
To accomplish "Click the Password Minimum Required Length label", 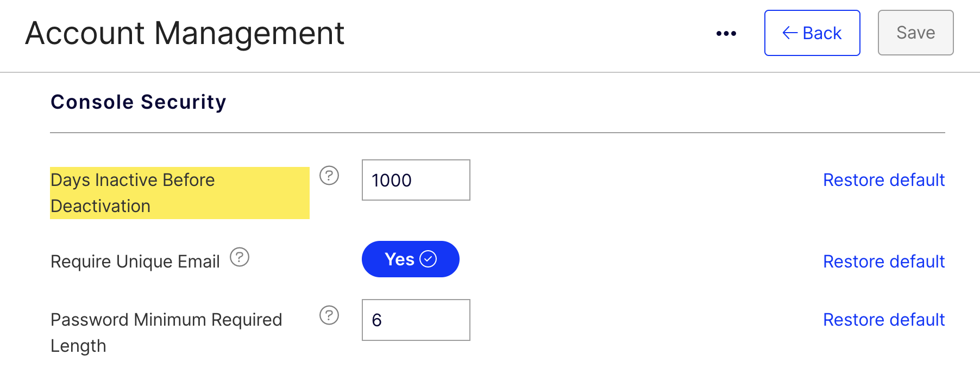I will 166,333.
